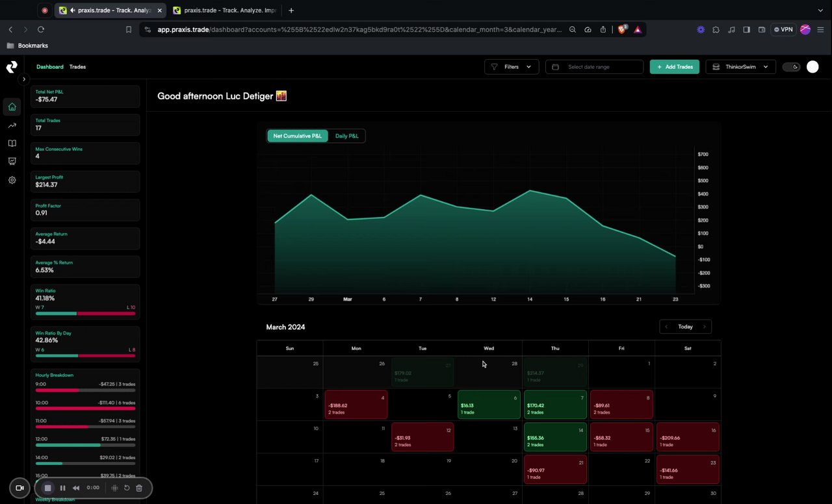Open the user profile avatar
This screenshot has width=832, height=504.
click(x=812, y=67)
